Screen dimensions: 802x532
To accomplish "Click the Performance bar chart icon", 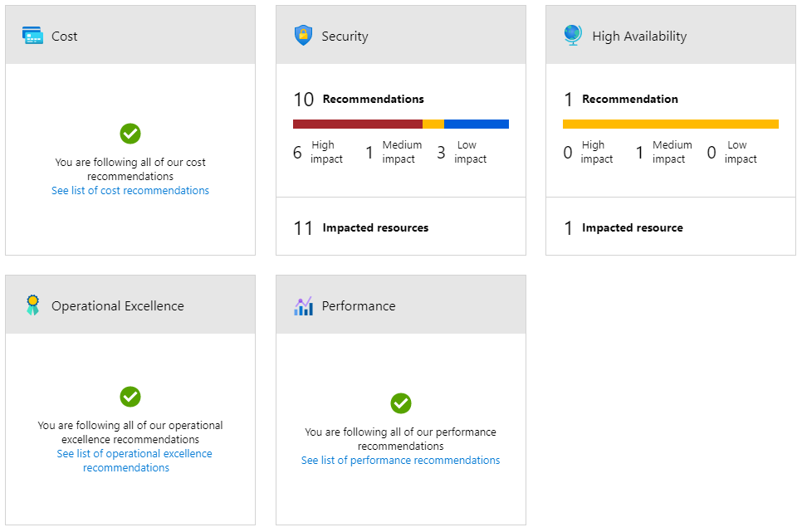I will [x=303, y=306].
